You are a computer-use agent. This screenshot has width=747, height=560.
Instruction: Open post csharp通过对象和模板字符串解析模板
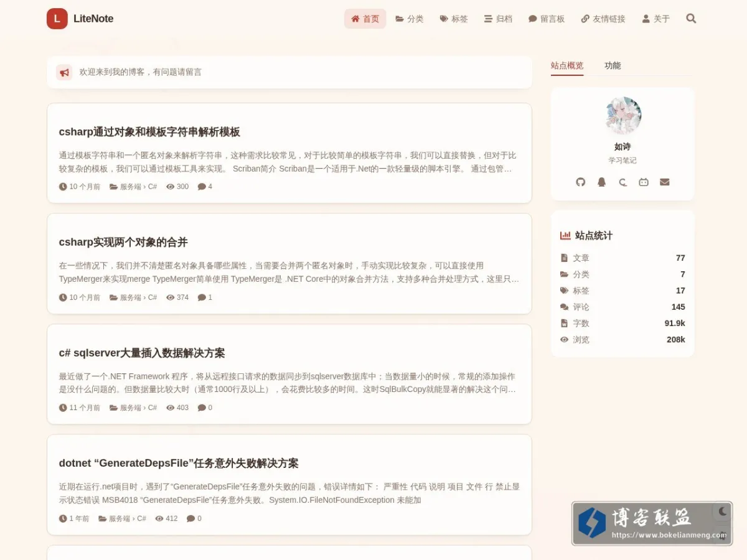(149, 132)
